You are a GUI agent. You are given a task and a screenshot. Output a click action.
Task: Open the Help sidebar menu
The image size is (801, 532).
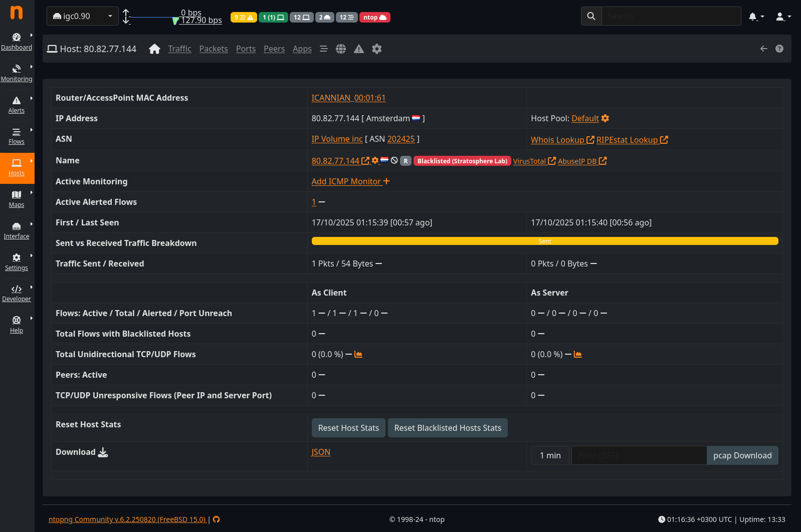pyautogui.click(x=17, y=325)
